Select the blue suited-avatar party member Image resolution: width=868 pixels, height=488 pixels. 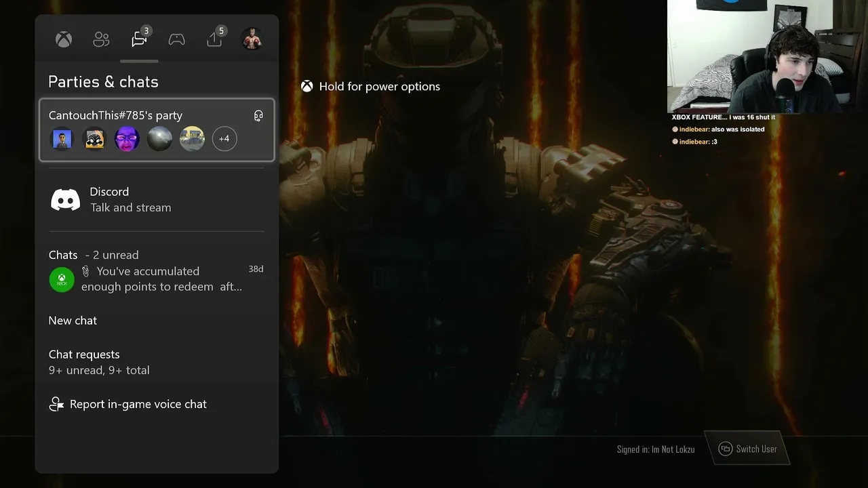(62, 139)
